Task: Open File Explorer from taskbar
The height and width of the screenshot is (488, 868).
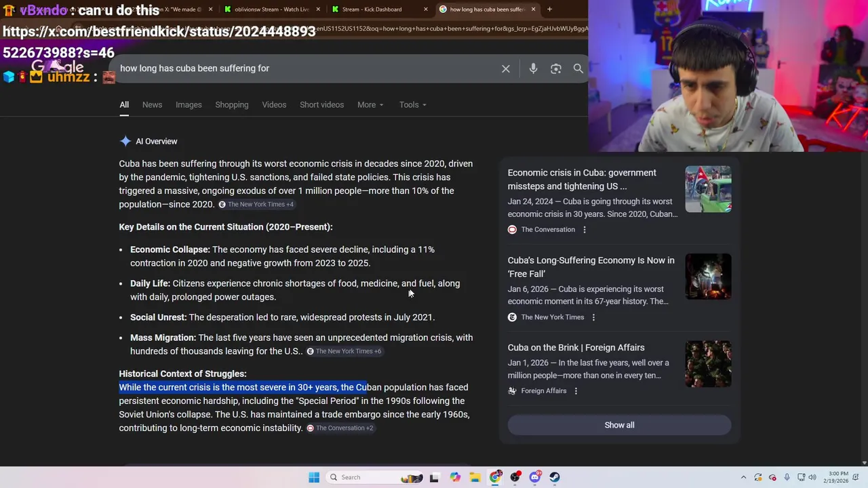Action: pos(475,477)
